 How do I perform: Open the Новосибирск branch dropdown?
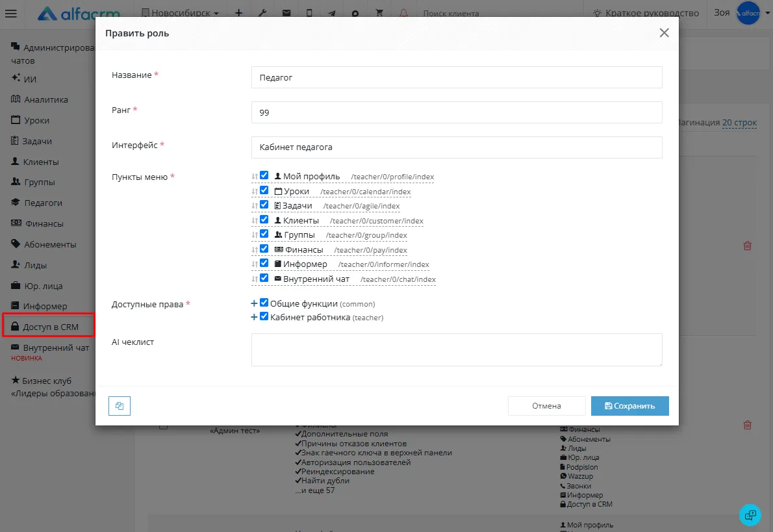[x=180, y=13]
